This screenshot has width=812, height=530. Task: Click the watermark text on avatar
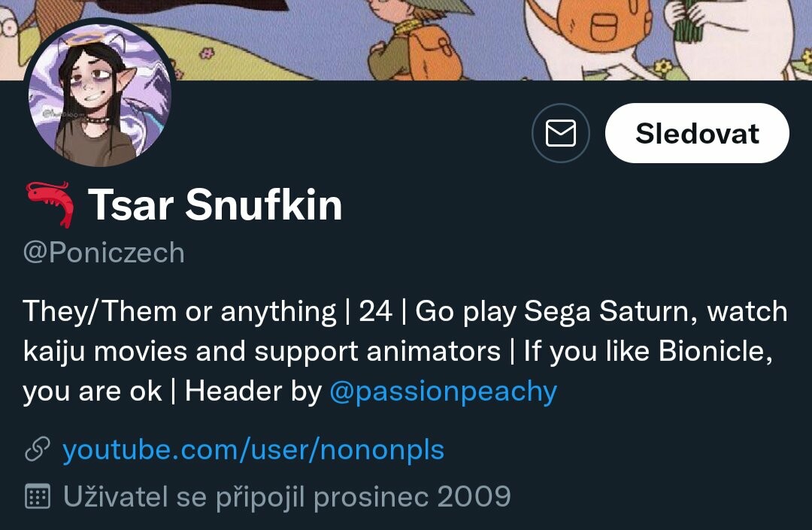point(62,114)
